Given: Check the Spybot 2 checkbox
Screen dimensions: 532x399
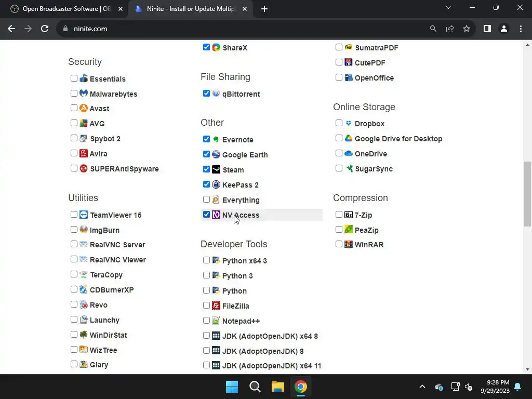Looking at the screenshot, I should coord(74,138).
